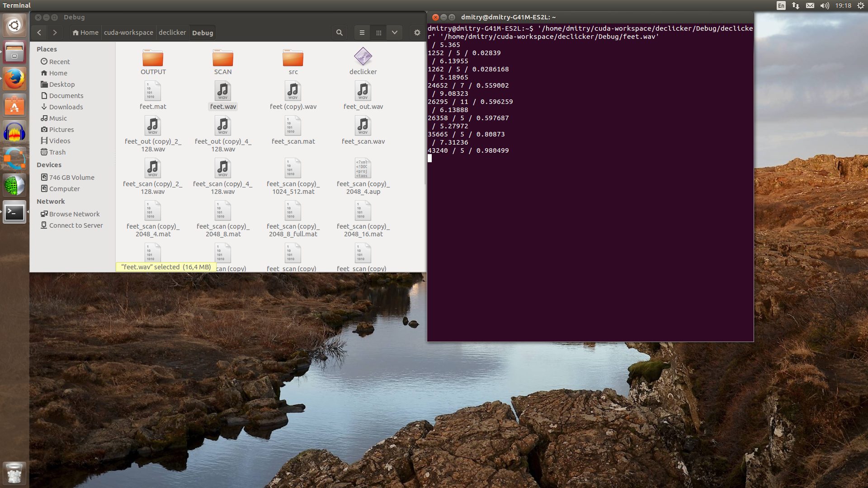Select the declicker executable icon
The height and width of the screenshot is (488, 868).
(363, 57)
